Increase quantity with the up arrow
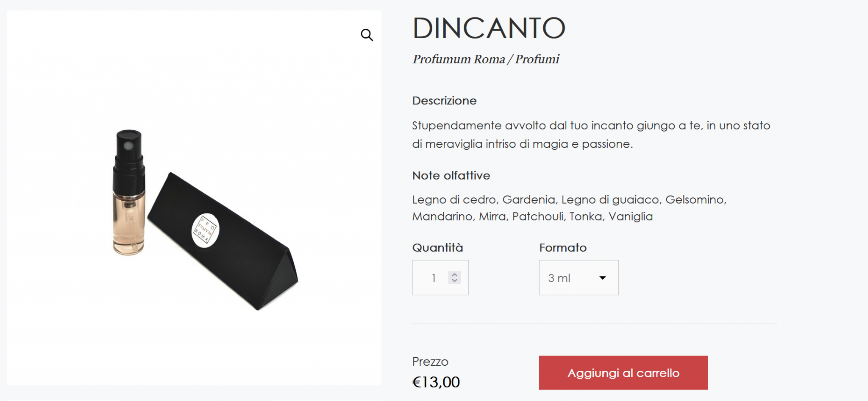Image resolution: width=868 pixels, height=401 pixels. (x=454, y=274)
